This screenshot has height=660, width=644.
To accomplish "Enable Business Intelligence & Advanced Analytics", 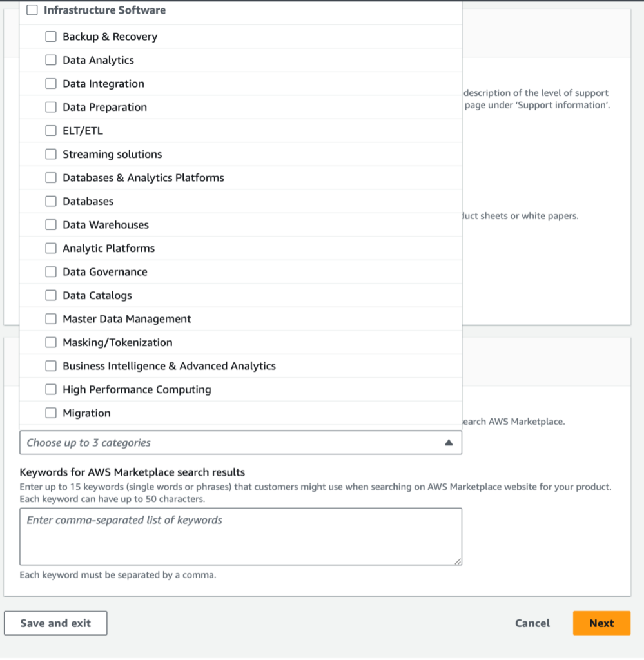I will pos(51,365).
